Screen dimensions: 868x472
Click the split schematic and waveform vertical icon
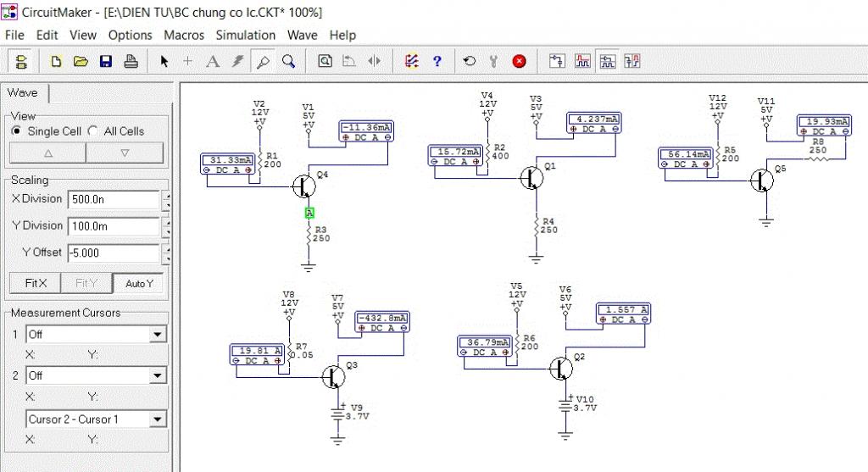pos(632,61)
